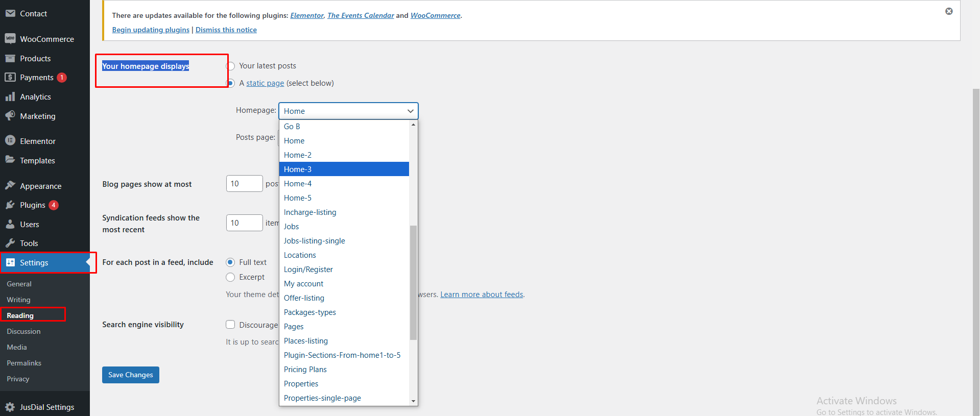Click the dropdown list scrollbar down arrow
This screenshot has height=416, width=980.
click(x=413, y=401)
